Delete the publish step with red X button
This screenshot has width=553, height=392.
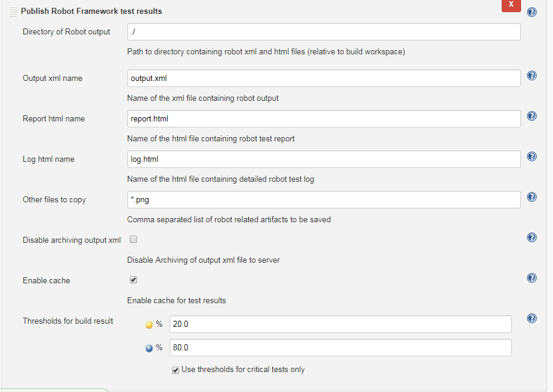tap(511, 5)
